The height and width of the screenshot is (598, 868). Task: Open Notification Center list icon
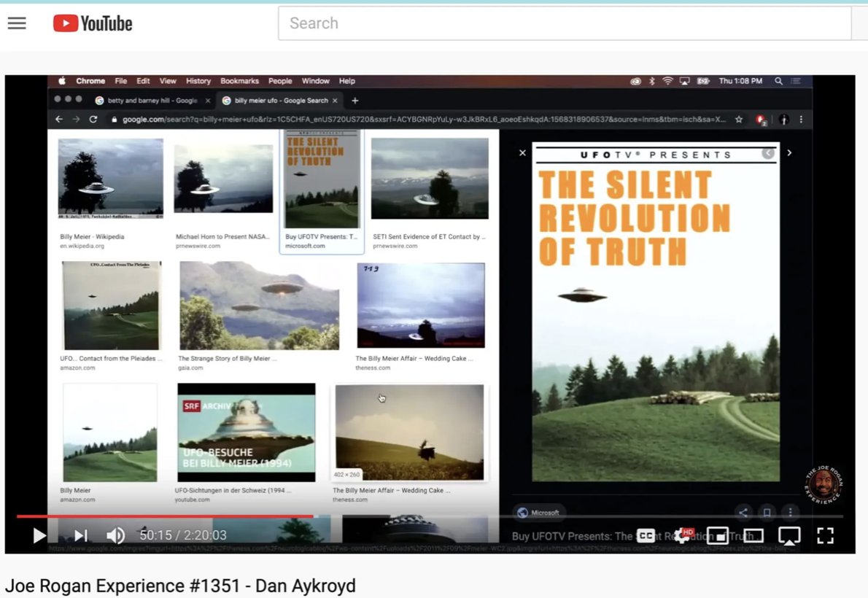coord(796,81)
